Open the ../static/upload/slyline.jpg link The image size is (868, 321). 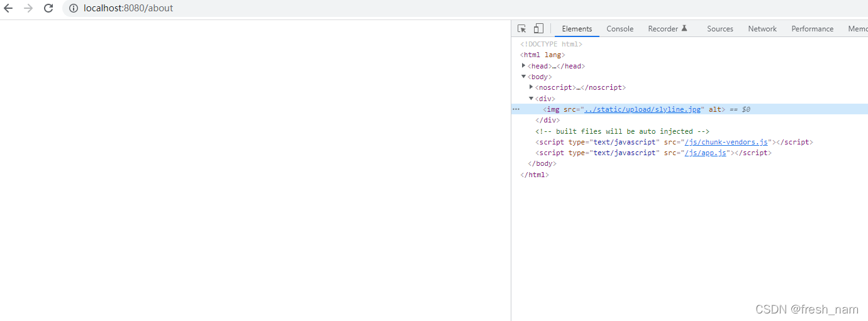point(642,109)
